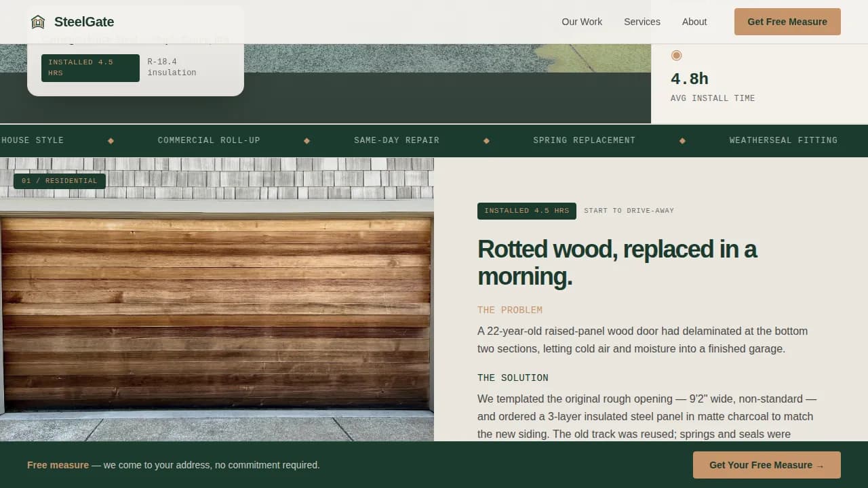Viewport: 868px width, 488px height.
Task: Click the diamond next to SAME-DAY REPAIR
Action: click(x=486, y=140)
